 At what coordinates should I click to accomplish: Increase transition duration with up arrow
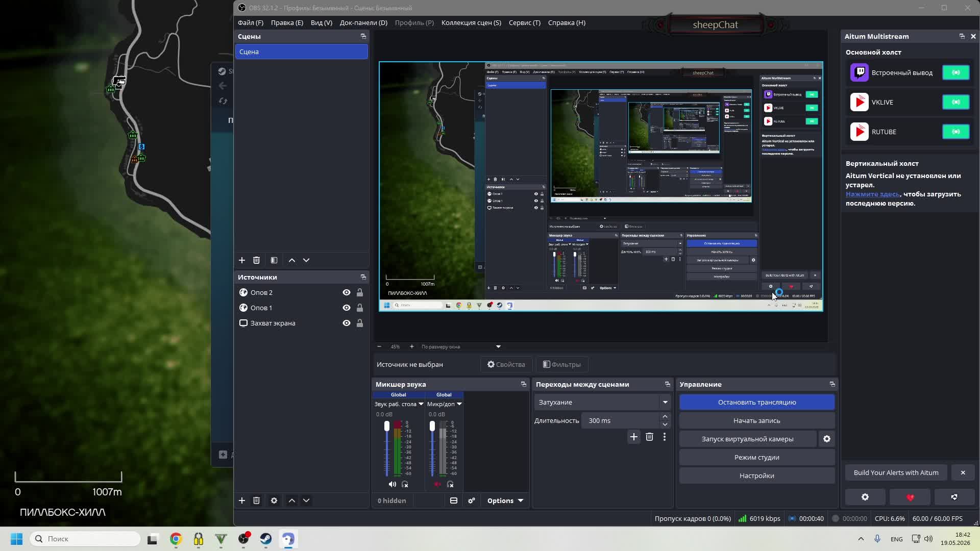(665, 417)
